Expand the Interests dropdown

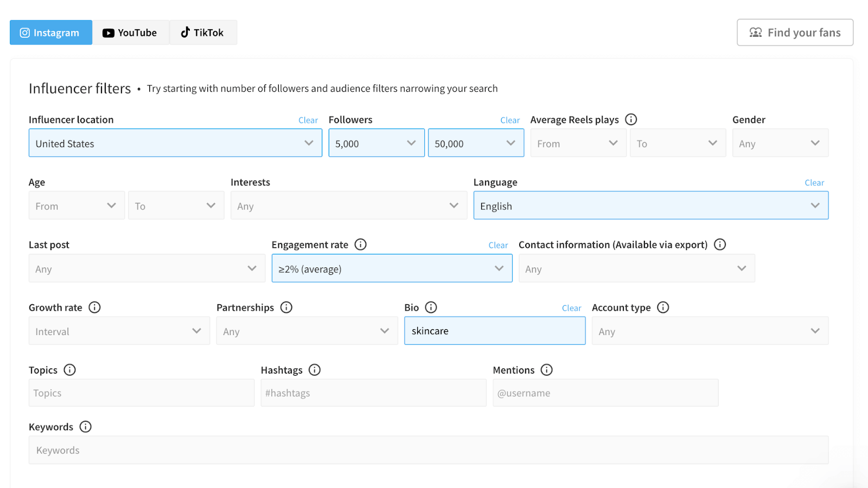click(x=348, y=206)
